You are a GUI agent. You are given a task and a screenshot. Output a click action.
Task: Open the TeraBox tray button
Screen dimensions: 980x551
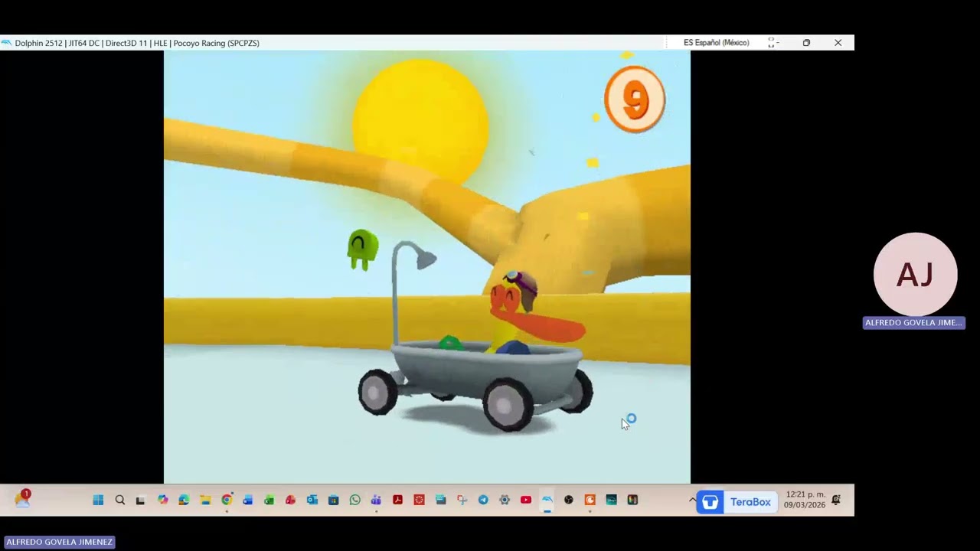(737, 502)
